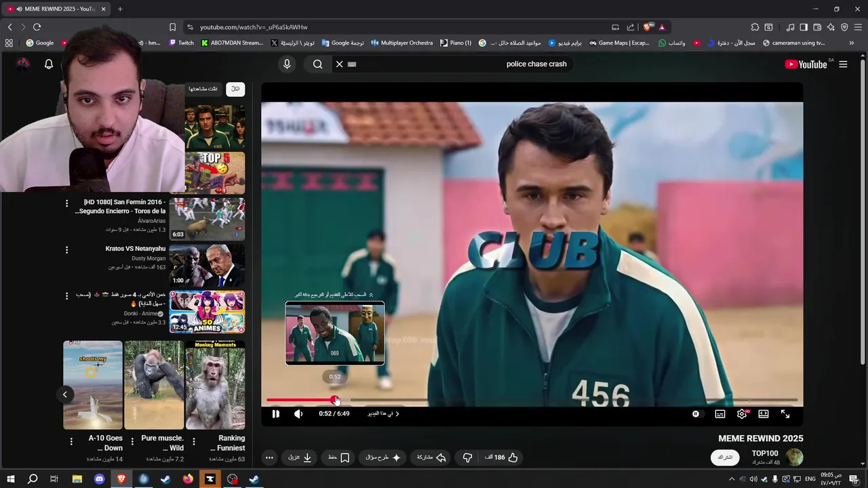Open the YouTube home logo
The width and height of the screenshot is (868, 488).
(806, 64)
